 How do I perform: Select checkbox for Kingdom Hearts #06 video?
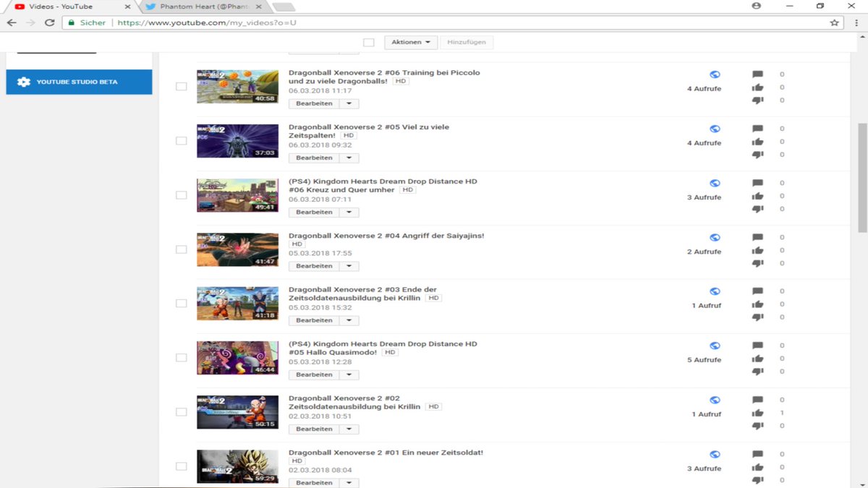(181, 195)
